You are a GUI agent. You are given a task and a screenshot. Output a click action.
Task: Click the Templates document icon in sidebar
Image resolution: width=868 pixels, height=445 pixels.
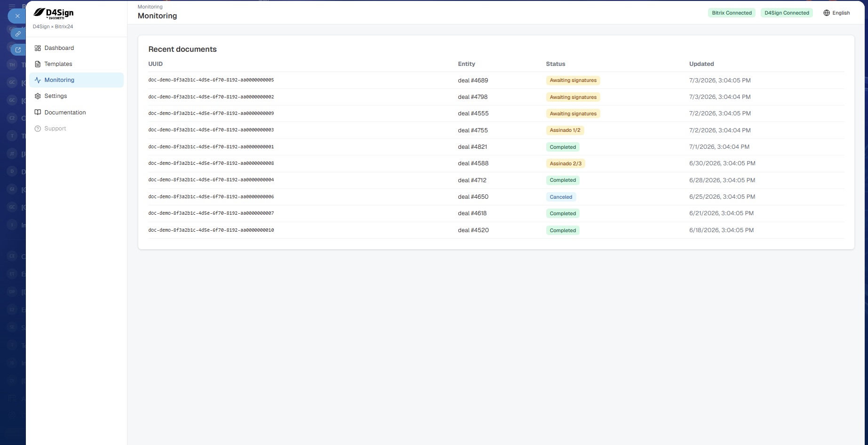[38, 64]
